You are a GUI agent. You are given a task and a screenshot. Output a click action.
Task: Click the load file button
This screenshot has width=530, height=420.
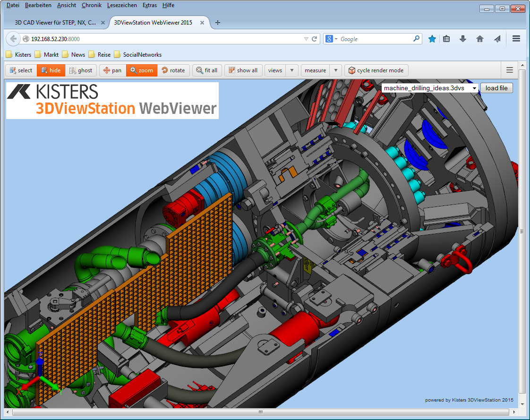click(x=496, y=88)
